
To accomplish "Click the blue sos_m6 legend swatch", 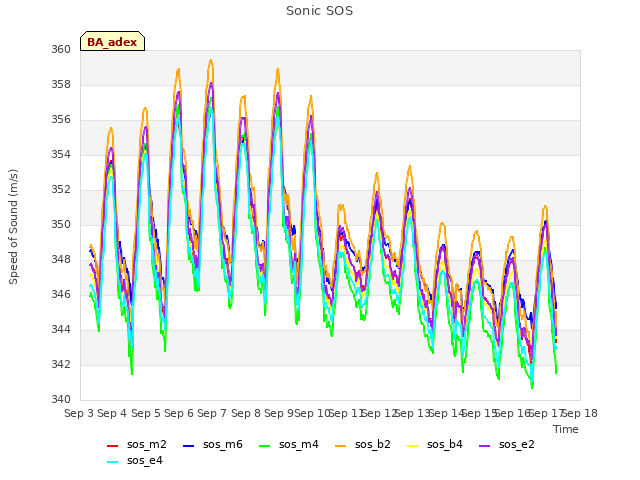I will 188,446.
